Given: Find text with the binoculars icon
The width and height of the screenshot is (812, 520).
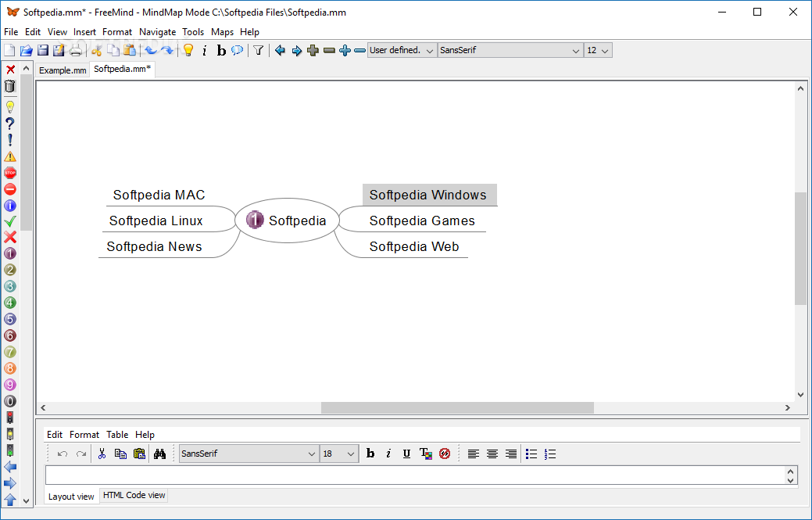Looking at the screenshot, I should (x=159, y=454).
